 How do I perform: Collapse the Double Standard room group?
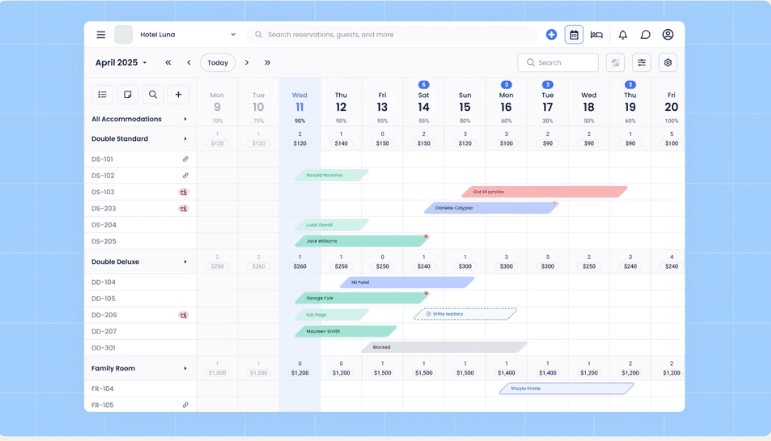[185, 139]
